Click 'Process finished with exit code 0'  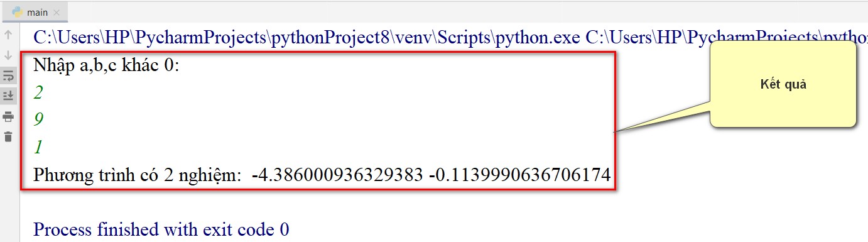point(161,229)
